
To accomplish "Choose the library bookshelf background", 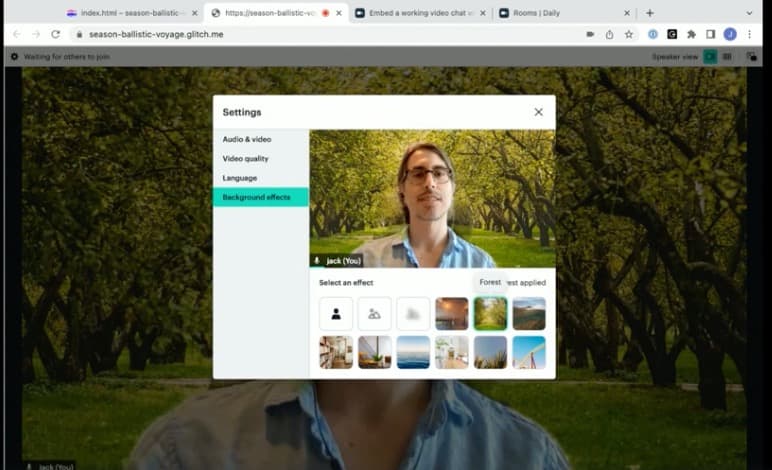I will point(336,352).
